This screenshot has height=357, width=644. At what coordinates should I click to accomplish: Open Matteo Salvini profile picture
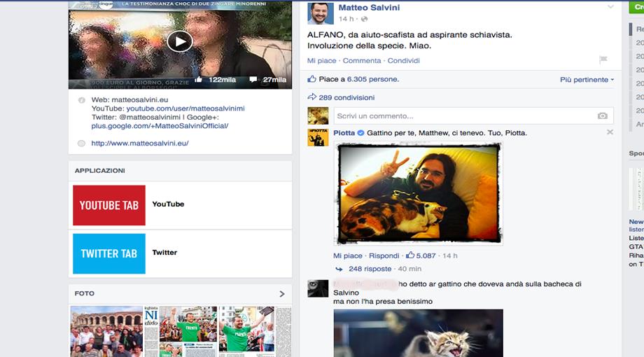pyautogui.click(x=321, y=13)
